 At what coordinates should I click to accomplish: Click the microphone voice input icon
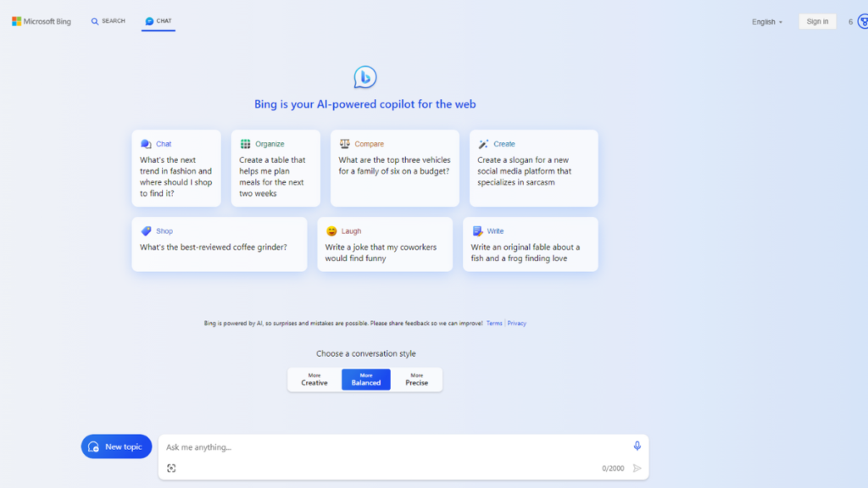(x=637, y=446)
